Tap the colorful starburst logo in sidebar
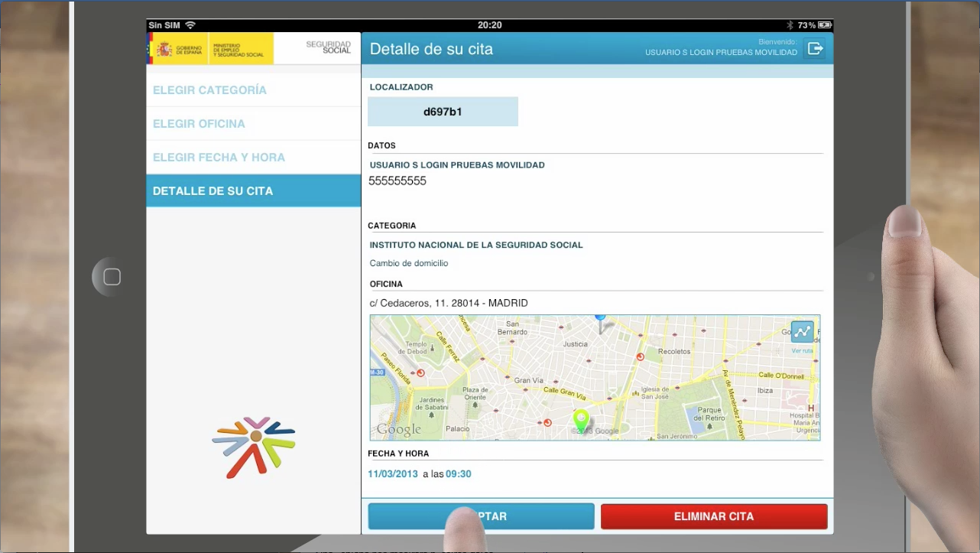The height and width of the screenshot is (553, 980). (254, 447)
